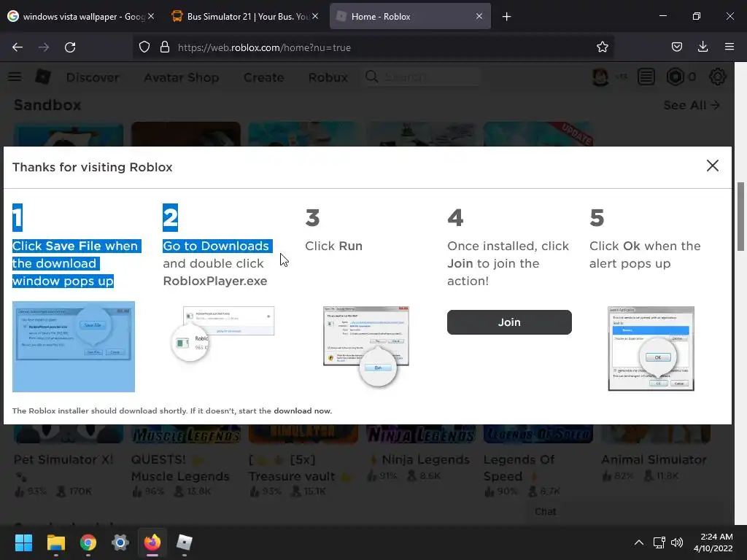747x560 pixels.
Task: Expand the system tray hidden icons chevron
Action: (639, 542)
